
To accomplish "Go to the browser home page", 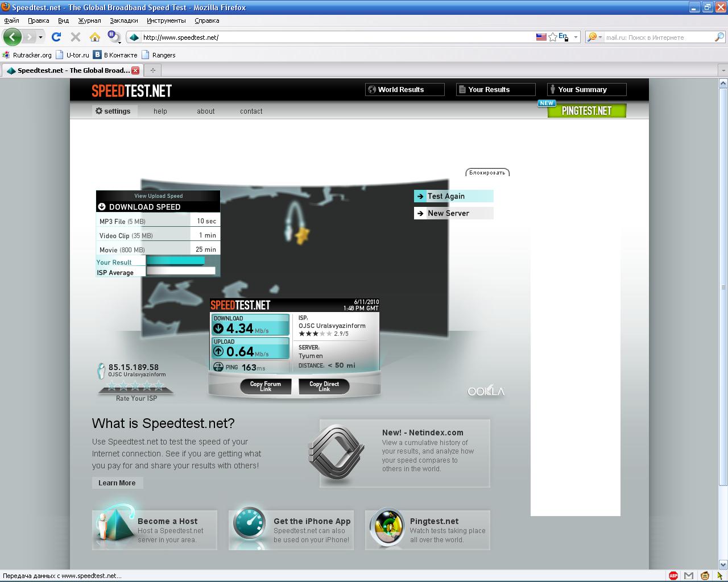I will 95,37.
